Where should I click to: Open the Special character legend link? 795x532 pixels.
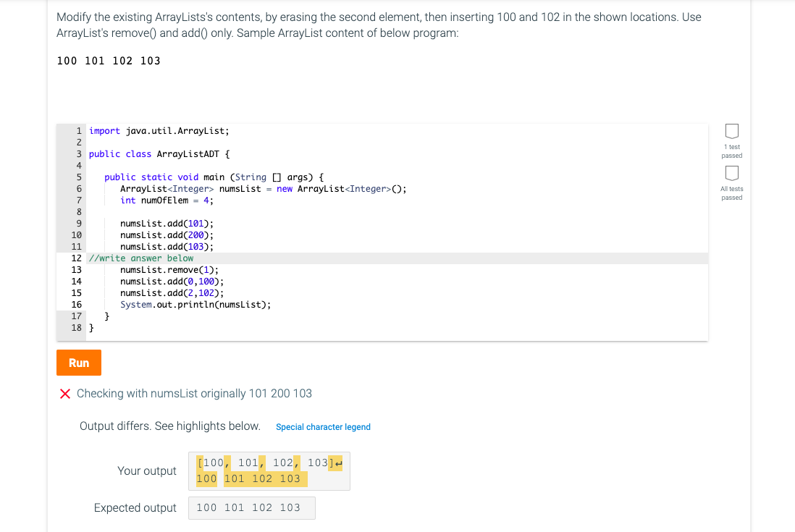click(323, 426)
